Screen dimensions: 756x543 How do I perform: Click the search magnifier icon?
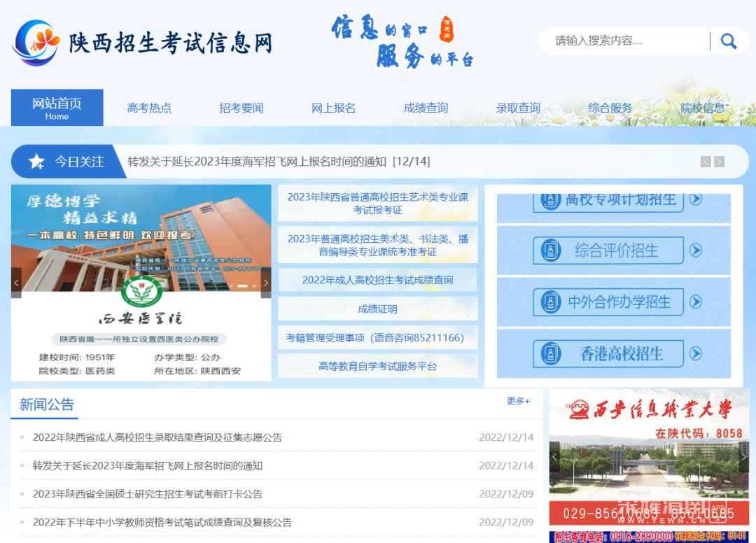click(729, 41)
